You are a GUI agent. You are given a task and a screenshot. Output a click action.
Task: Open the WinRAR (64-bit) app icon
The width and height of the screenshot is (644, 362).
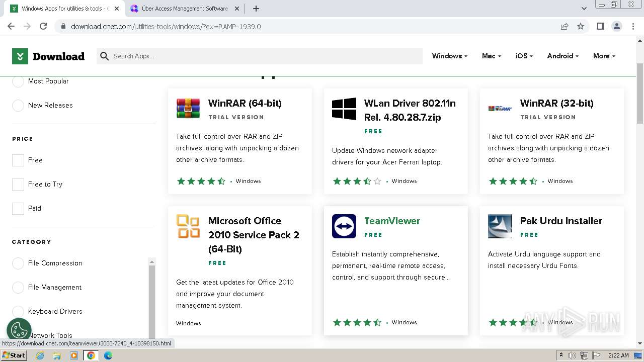pos(188,108)
